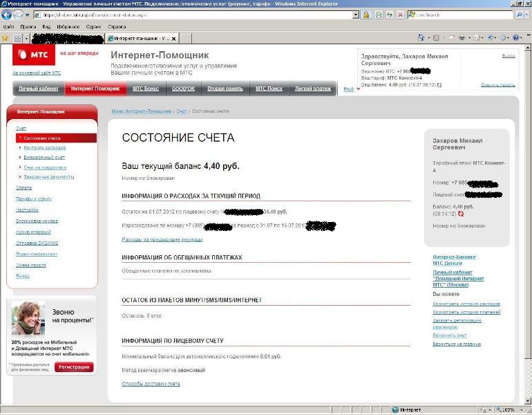
Task: Click the Счет breadcrumb link
Action: click(182, 111)
